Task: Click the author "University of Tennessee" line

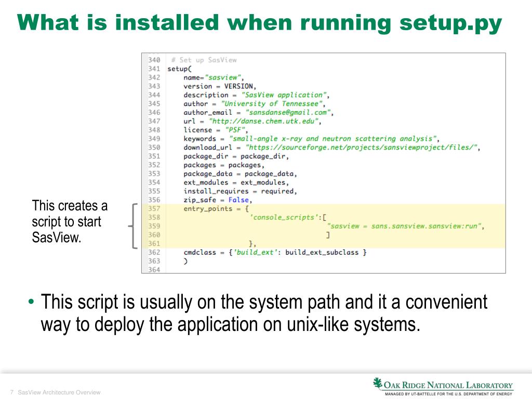Action: 255,104
